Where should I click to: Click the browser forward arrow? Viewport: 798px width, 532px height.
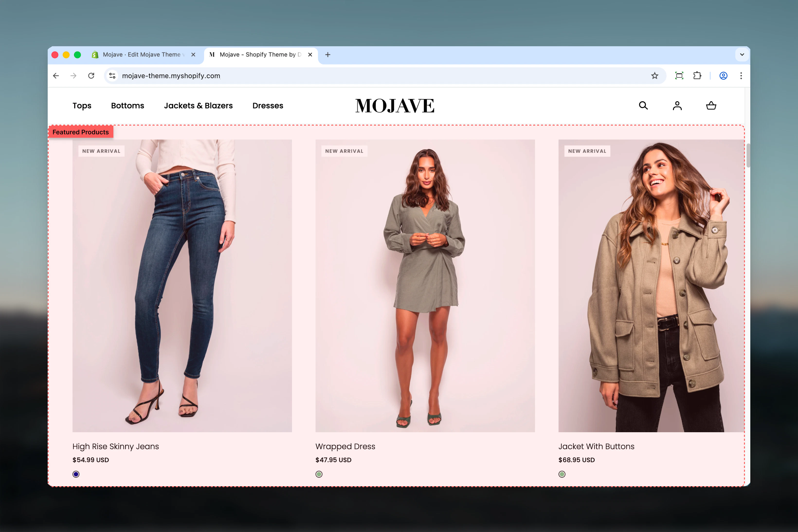[73, 76]
